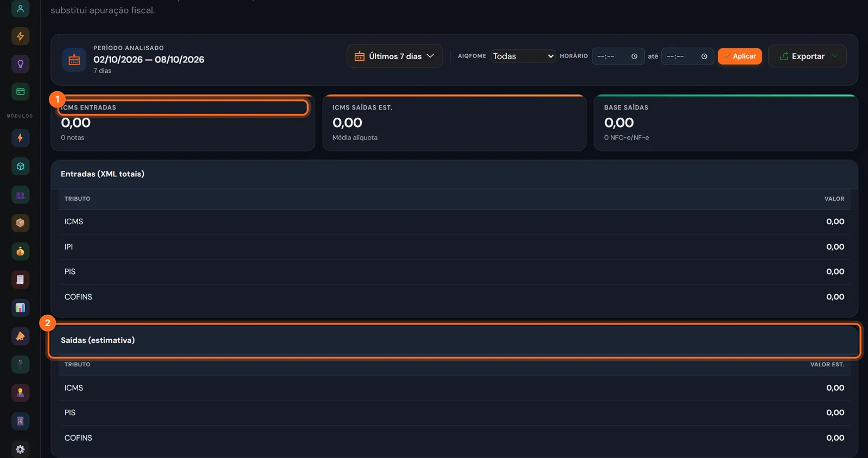The image size is (868, 458).
Task: Click the 0 NFC-e/NF-e text
Action: click(627, 138)
